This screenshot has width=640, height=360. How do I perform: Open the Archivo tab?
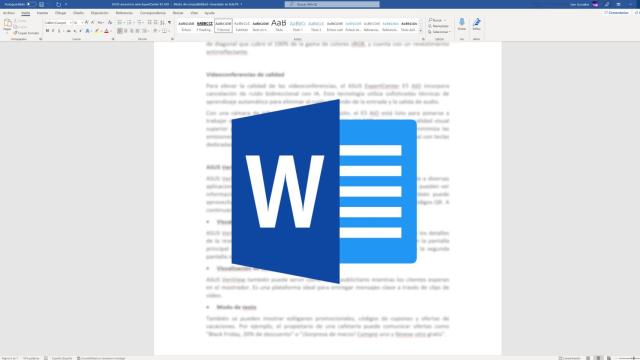9,13
